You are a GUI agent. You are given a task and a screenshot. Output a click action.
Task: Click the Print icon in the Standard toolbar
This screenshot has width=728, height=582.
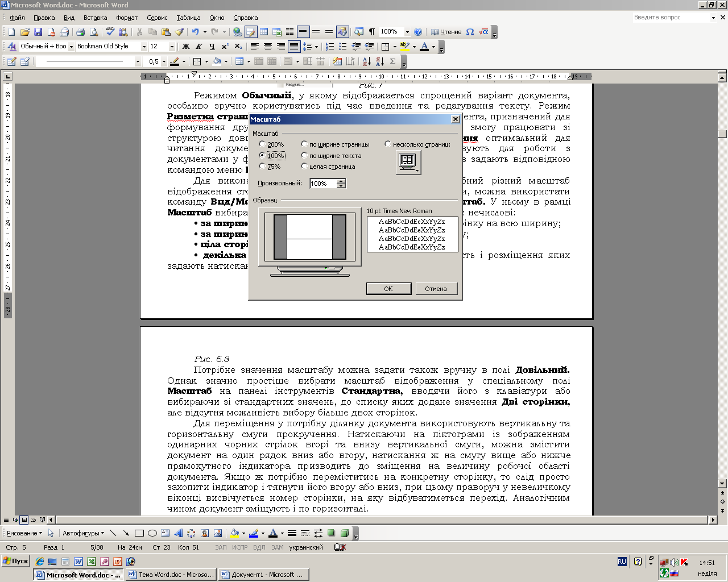point(80,32)
